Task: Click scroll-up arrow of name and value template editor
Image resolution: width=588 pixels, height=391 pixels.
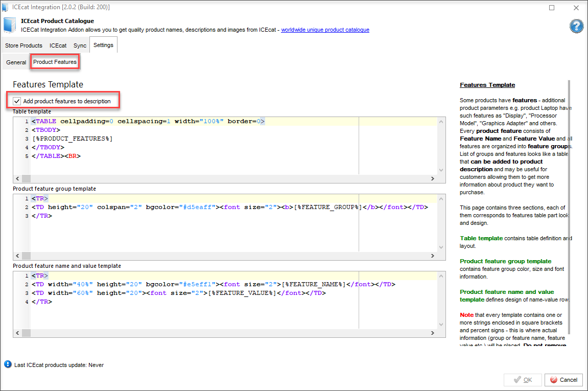Action: pos(441,276)
